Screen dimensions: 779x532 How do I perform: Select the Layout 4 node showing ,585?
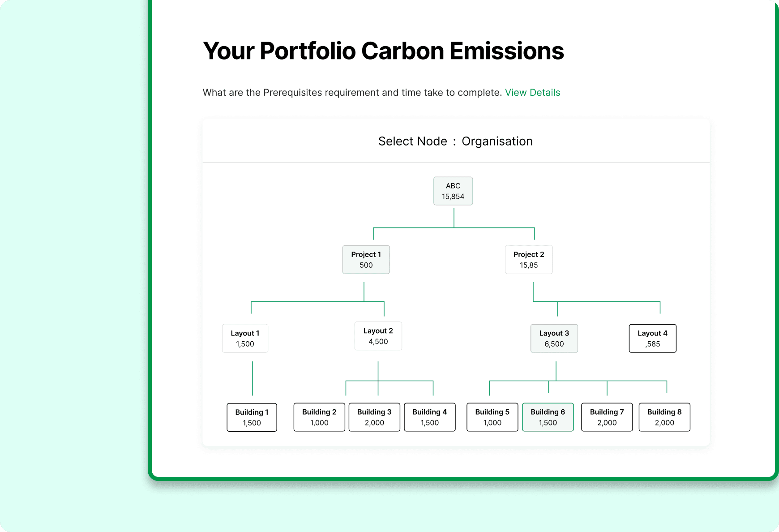(652, 338)
